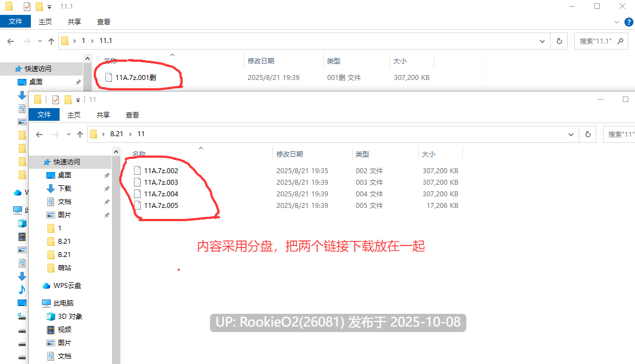This screenshot has width=635, height=364.
Task: Open the 共享 tab in the 11 window
Action: tap(103, 115)
